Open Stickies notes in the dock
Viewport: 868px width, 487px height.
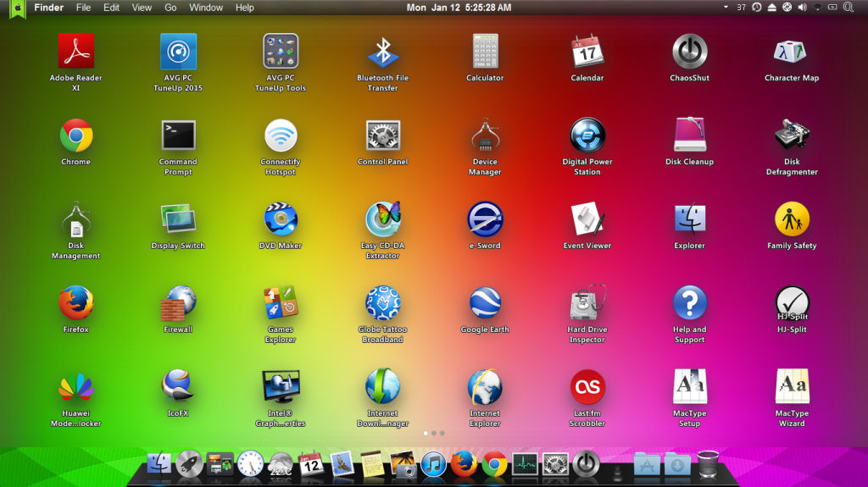pyautogui.click(x=372, y=464)
